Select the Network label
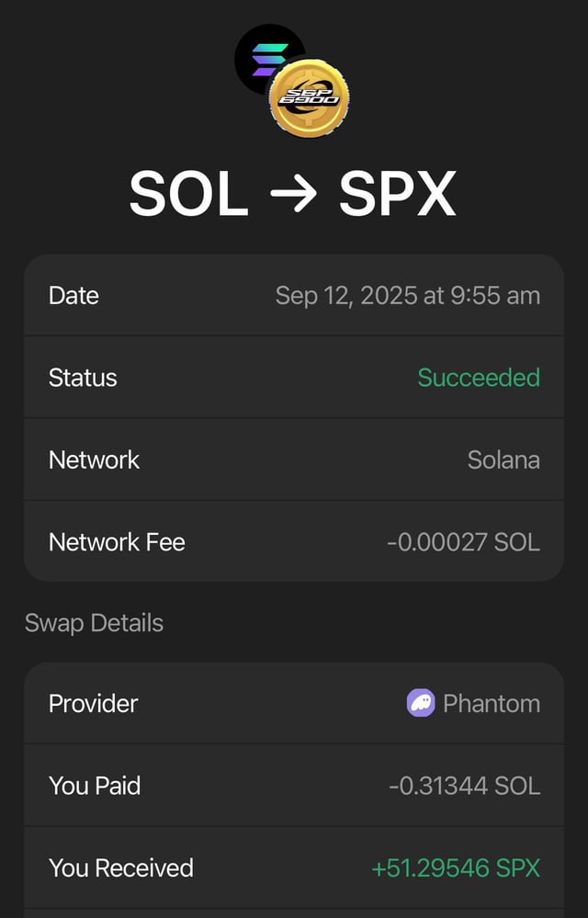The height and width of the screenshot is (918, 588). coord(94,459)
